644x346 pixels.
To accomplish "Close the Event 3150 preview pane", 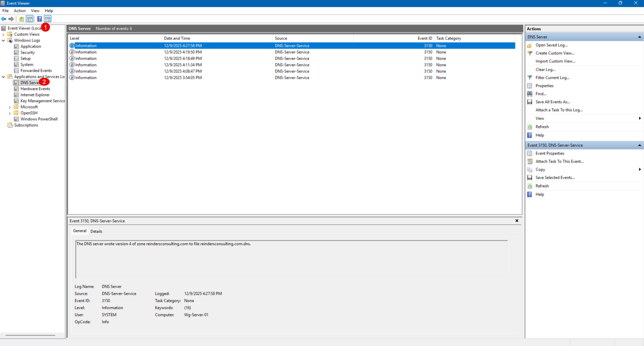I will tap(517, 220).
